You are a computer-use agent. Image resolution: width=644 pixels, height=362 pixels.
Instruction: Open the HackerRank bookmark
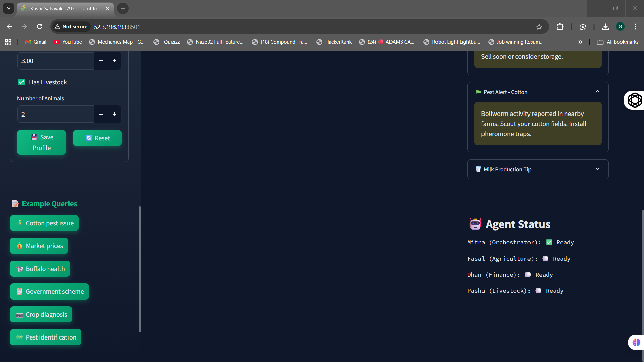coord(334,42)
